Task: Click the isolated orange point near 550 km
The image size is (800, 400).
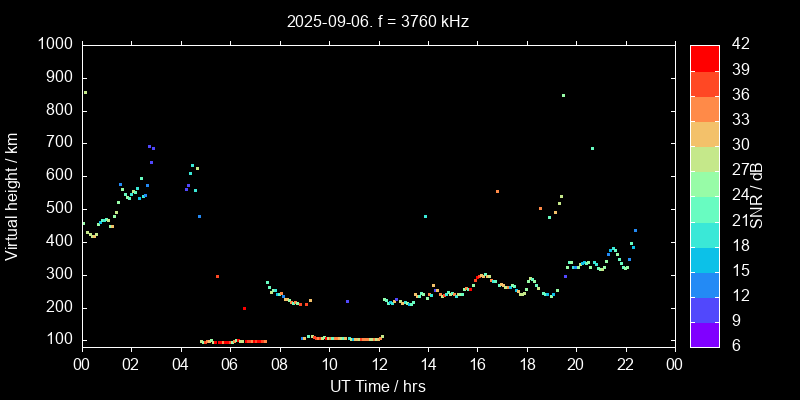Action: pos(497,191)
